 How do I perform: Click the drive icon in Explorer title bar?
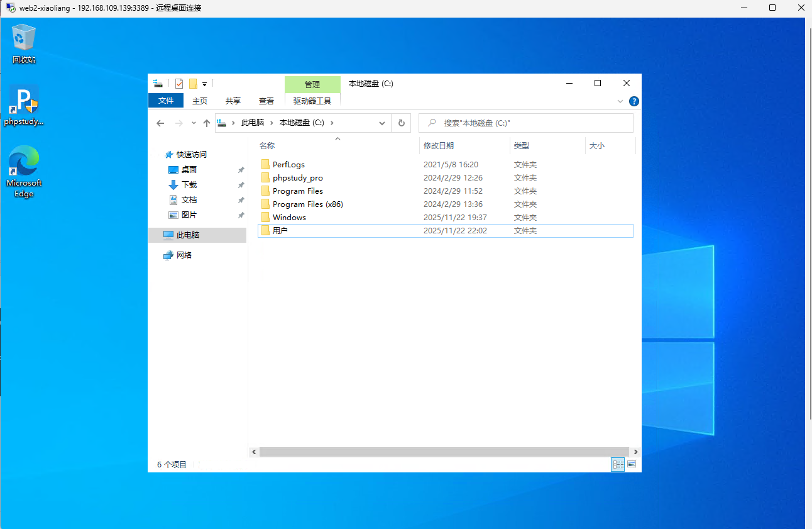[158, 84]
